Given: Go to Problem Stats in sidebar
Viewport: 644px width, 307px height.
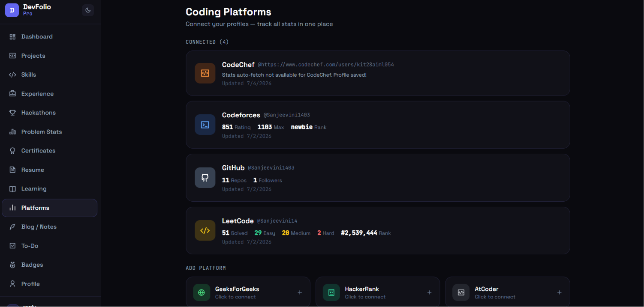Looking at the screenshot, I should [x=50, y=132].
